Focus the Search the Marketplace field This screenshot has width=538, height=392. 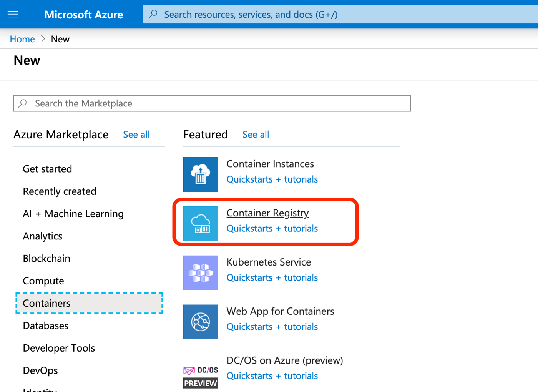pyautogui.click(x=212, y=103)
